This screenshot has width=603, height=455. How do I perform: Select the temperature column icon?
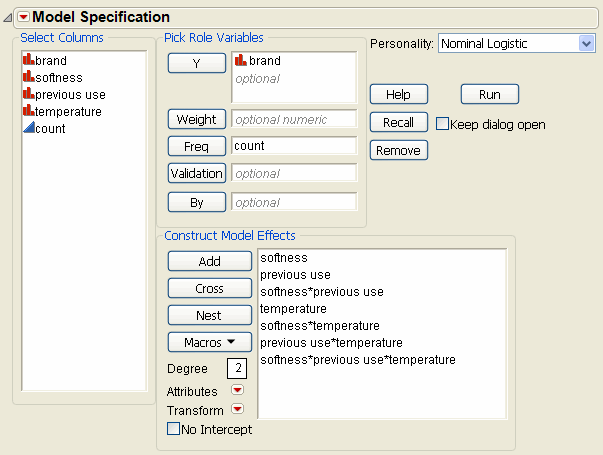click(27, 111)
